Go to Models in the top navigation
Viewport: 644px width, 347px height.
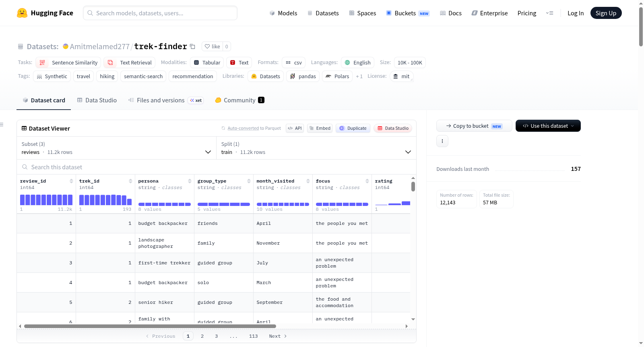283,13
